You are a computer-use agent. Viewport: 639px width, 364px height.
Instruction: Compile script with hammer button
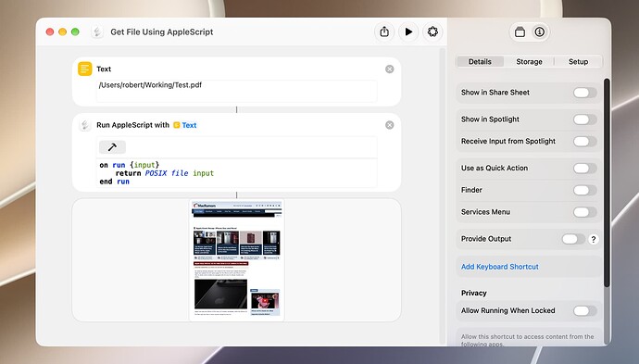[112, 146]
